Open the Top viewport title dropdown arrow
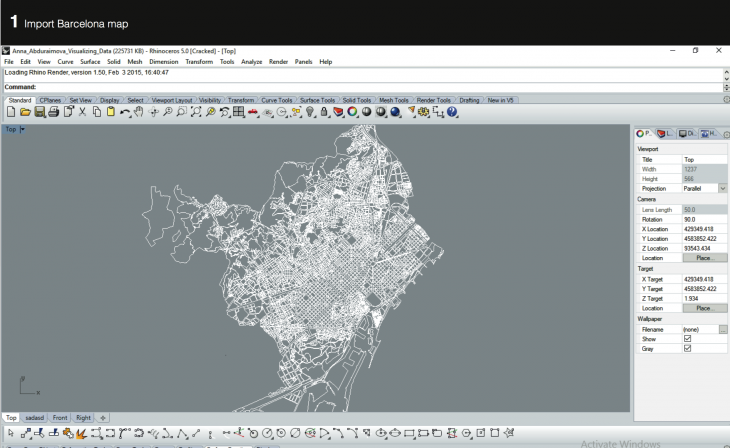This screenshot has height=448, width=730. click(22, 129)
